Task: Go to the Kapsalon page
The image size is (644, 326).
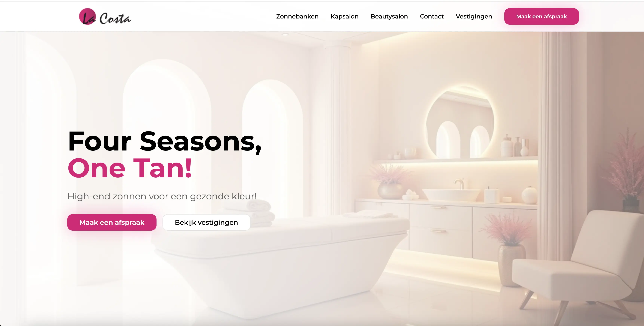Action: 344,16
